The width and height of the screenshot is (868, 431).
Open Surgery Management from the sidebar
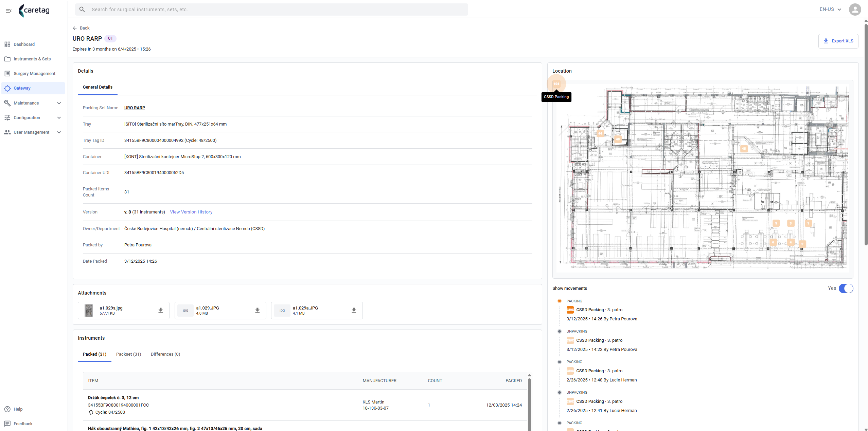(33, 74)
